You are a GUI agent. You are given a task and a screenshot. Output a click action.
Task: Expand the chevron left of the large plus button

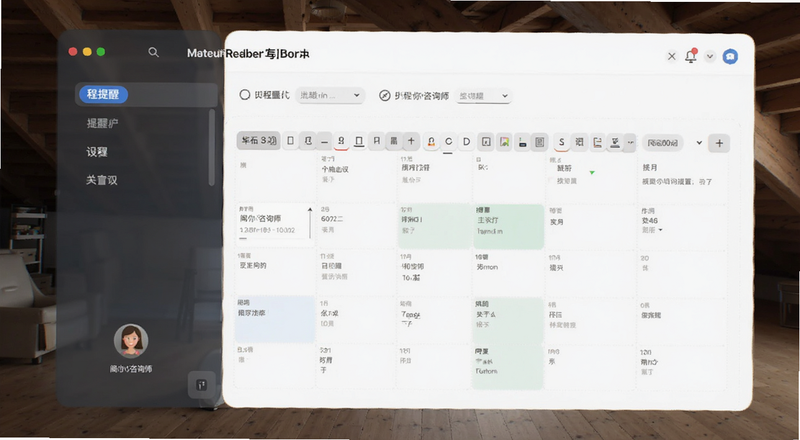pos(699,142)
